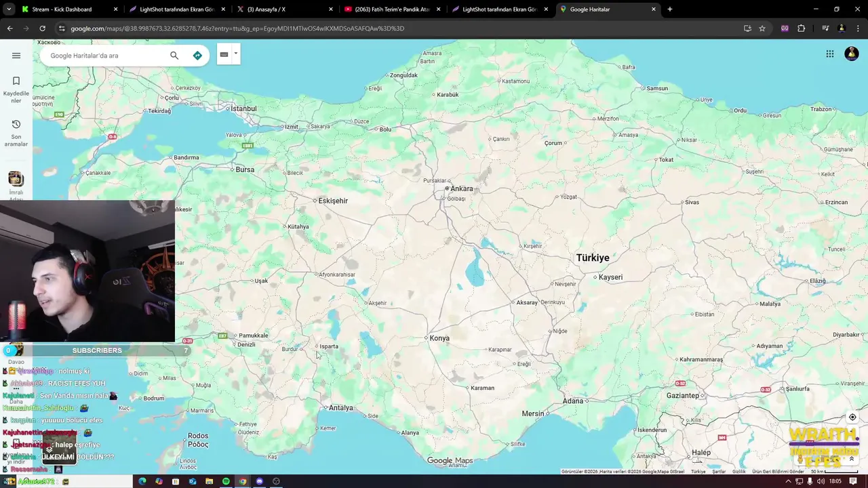
Task: Bookmark this page with the star icon
Action: coord(762,28)
